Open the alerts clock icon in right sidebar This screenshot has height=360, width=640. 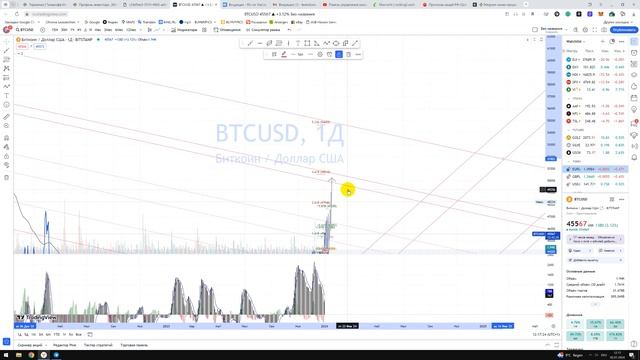pyautogui.click(x=634, y=53)
